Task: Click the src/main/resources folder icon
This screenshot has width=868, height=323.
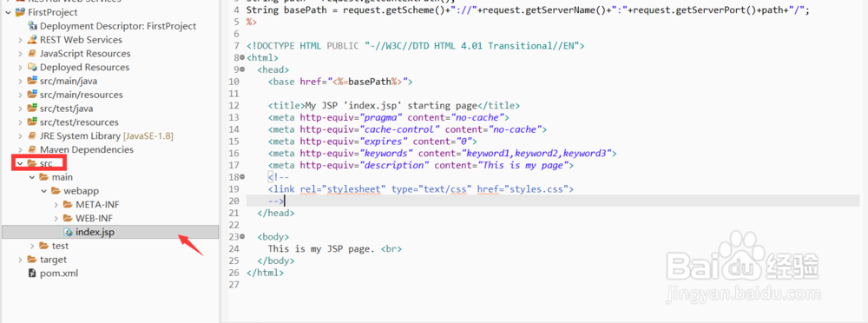Action: coord(32,95)
